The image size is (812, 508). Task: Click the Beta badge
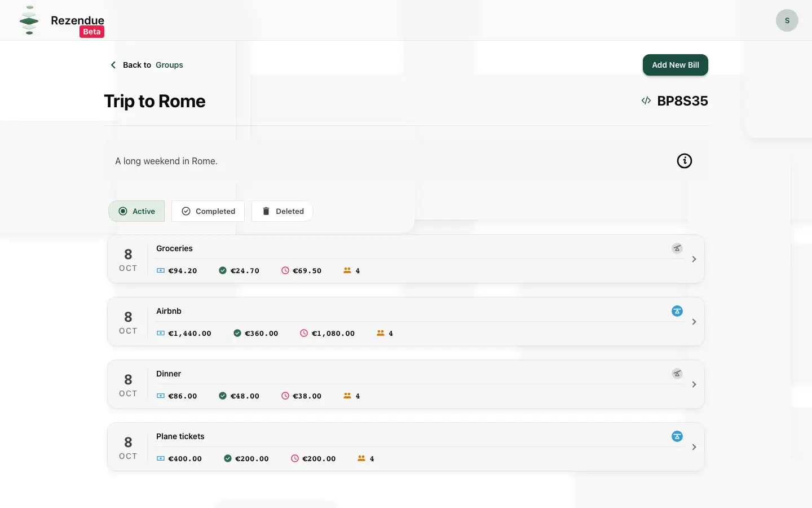click(x=92, y=32)
